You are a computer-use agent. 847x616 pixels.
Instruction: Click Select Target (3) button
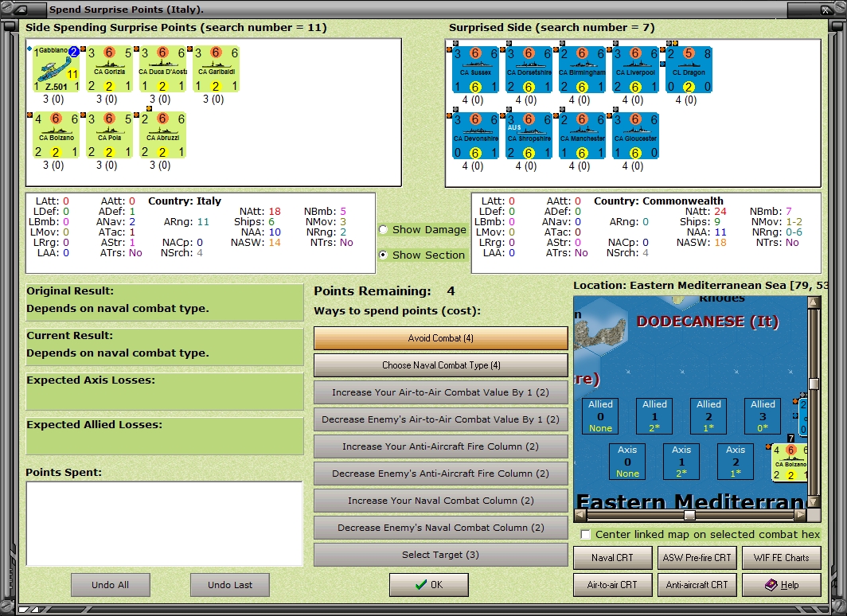(x=441, y=555)
